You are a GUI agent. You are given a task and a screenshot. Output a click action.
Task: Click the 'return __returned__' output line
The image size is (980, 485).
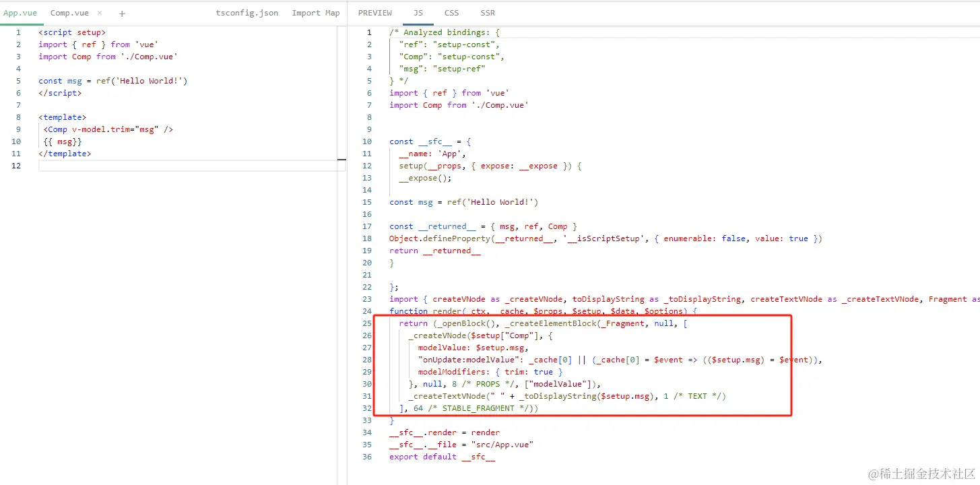435,251
